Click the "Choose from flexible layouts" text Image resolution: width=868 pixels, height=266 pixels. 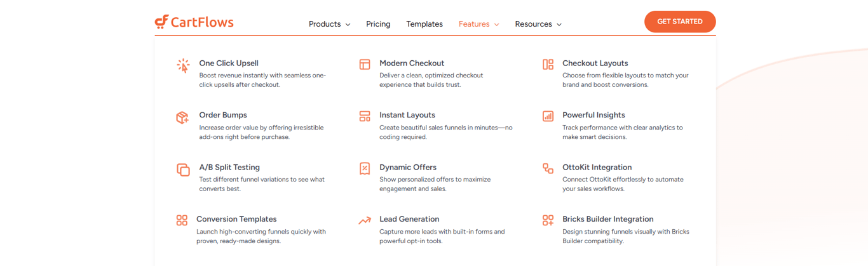tap(626, 80)
